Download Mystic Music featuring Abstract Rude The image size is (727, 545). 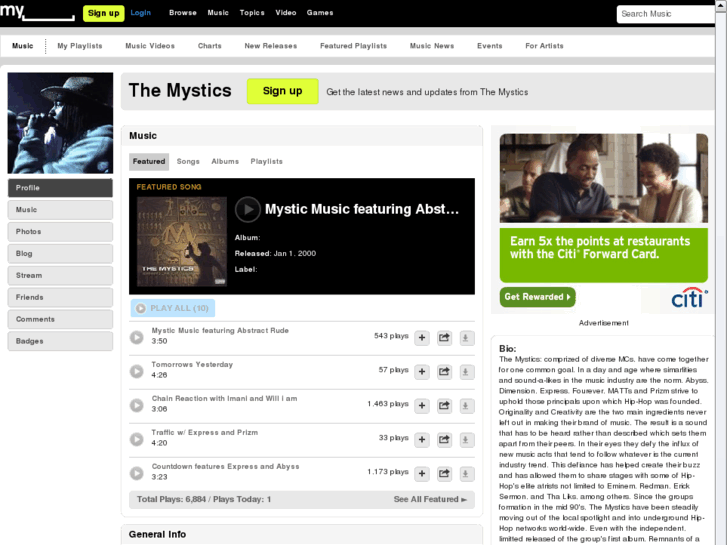466,338
